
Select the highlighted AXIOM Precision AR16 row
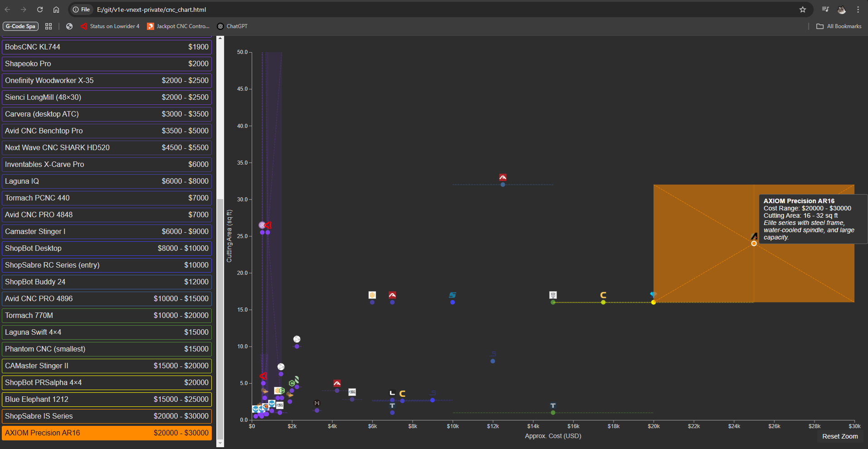(107, 433)
